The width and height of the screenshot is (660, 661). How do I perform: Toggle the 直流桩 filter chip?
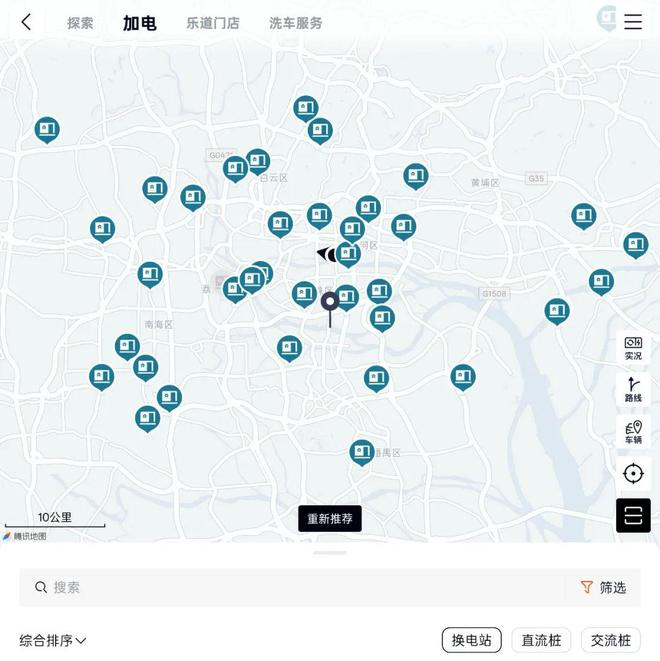pyautogui.click(x=541, y=640)
